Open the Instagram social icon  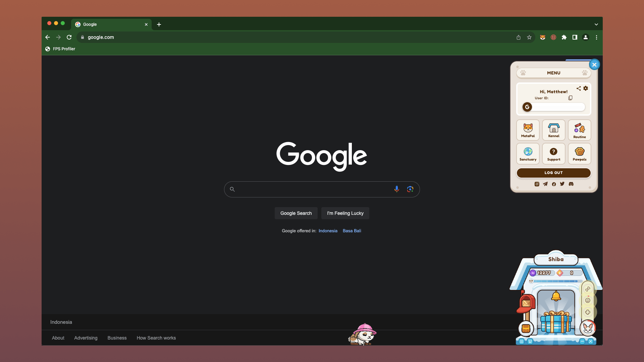point(537,184)
